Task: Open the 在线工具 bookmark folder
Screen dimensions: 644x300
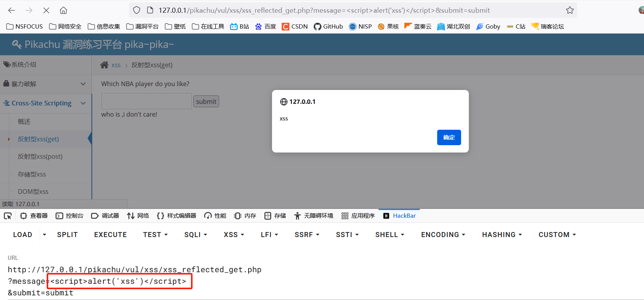Action: click(208, 26)
